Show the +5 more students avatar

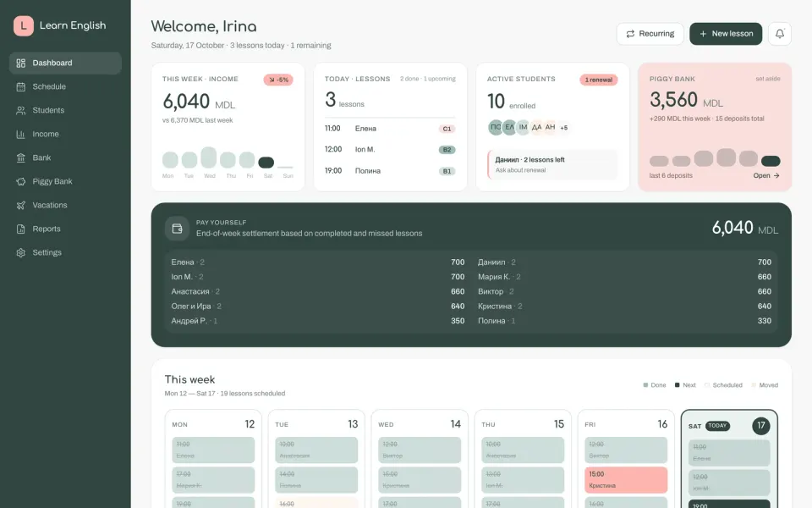click(564, 127)
